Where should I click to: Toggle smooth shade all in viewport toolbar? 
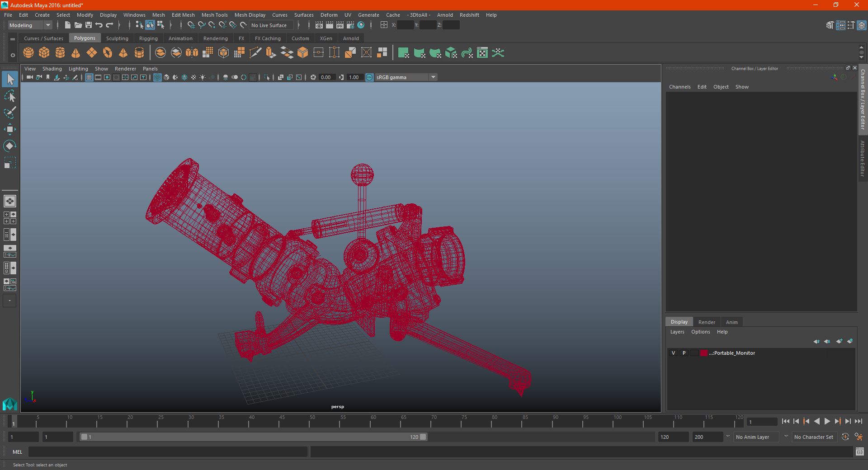click(x=166, y=77)
